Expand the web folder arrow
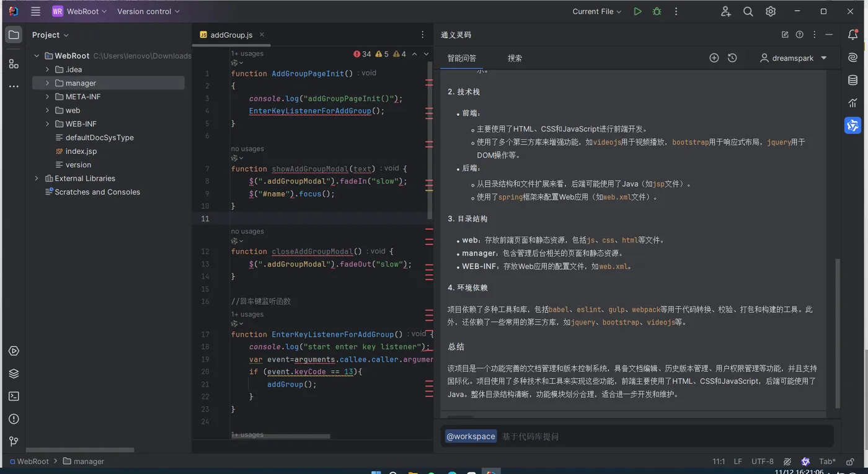Screen dimensions: 868x474 47,110
